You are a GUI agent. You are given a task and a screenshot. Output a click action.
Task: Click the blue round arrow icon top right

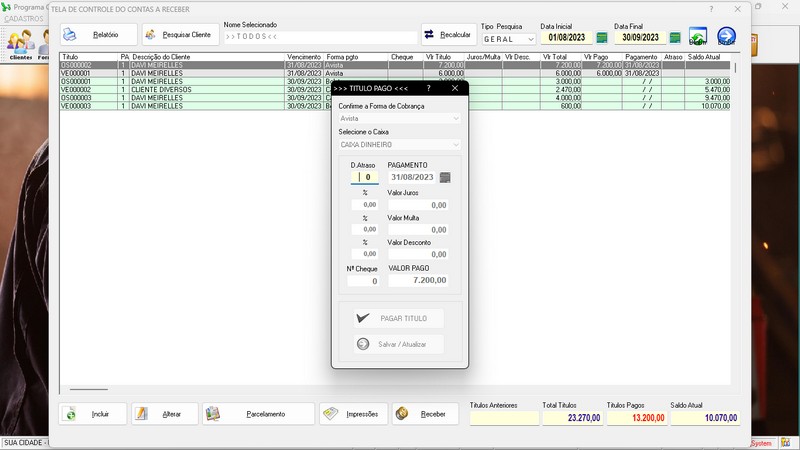coord(726,36)
